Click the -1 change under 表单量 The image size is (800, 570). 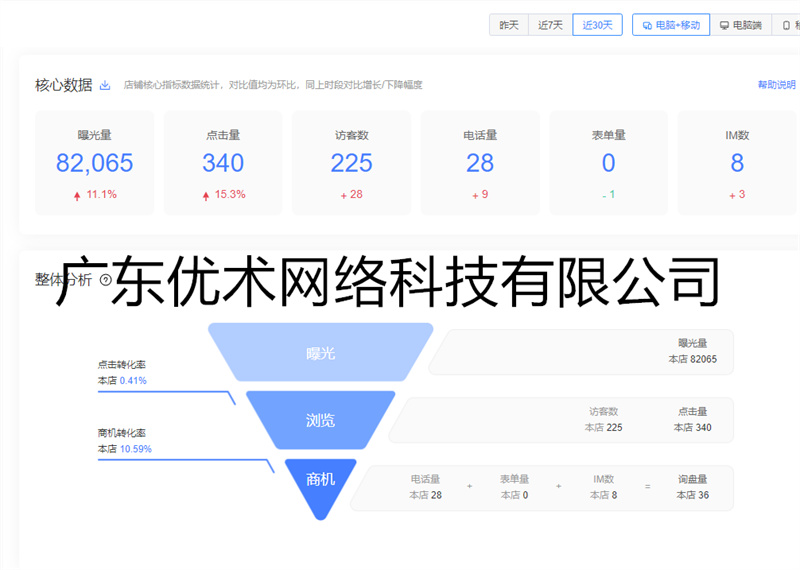[609, 194]
